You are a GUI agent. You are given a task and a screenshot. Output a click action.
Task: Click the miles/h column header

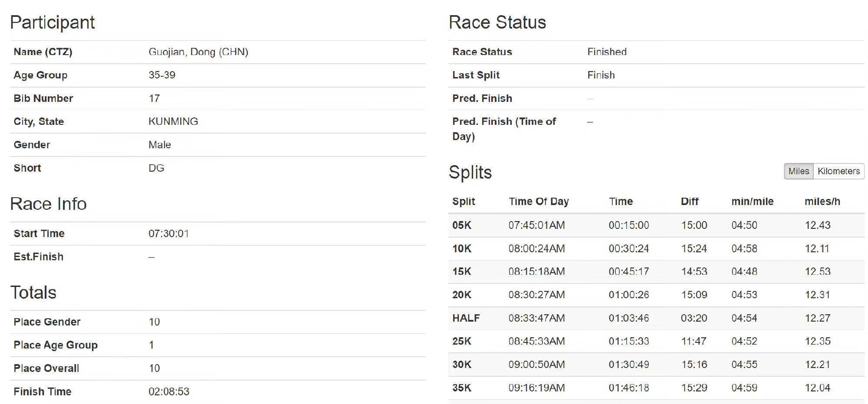[x=822, y=202]
